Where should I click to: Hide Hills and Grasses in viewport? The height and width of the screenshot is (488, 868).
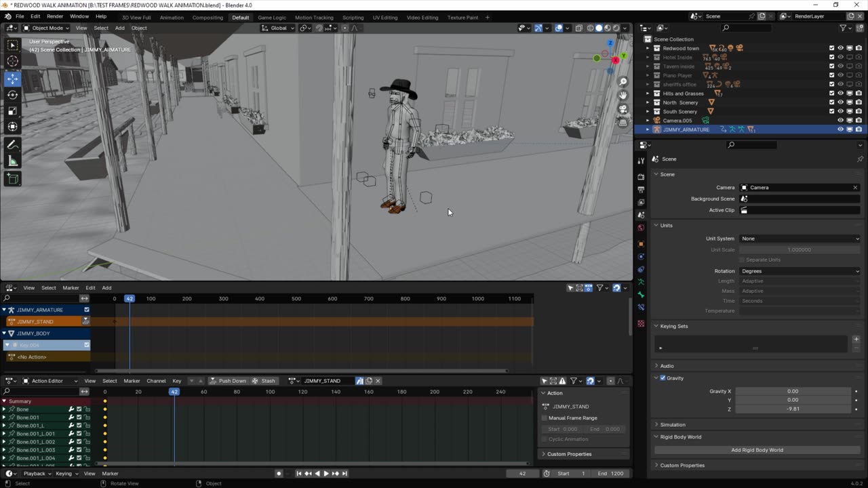point(840,94)
